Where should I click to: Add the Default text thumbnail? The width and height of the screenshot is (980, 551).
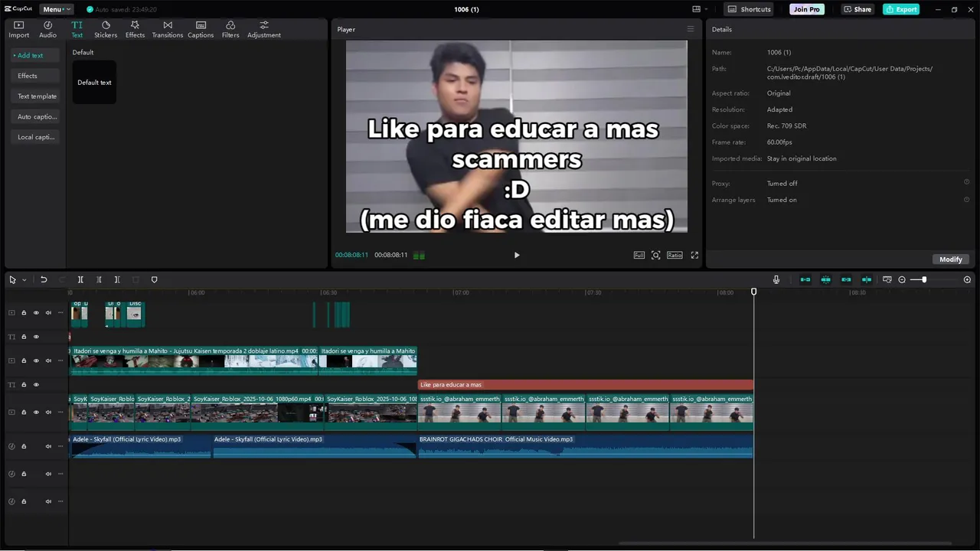94,82
